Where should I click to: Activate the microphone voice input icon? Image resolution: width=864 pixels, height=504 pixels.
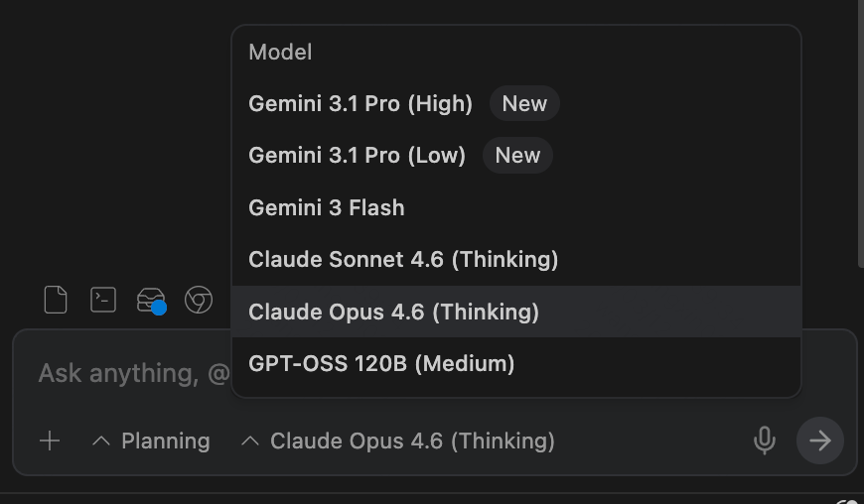(764, 441)
